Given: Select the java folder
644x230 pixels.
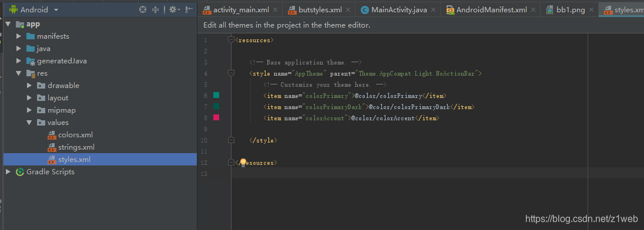Looking at the screenshot, I should pyautogui.click(x=43, y=49).
